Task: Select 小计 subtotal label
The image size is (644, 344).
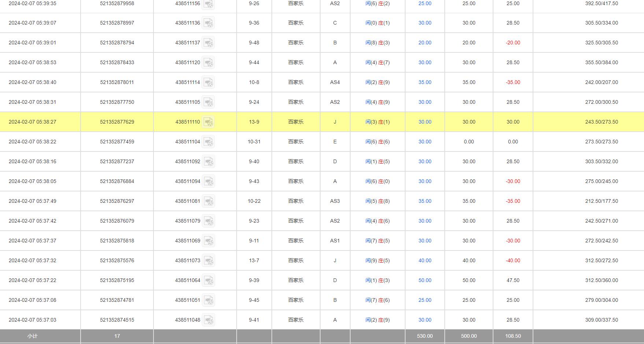Action: point(32,336)
